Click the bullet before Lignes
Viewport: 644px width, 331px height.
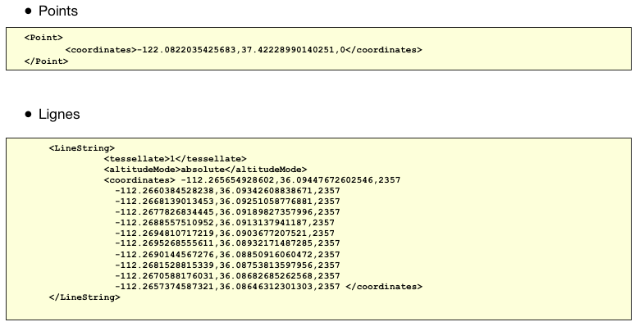pyautogui.click(x=29, y=115)
